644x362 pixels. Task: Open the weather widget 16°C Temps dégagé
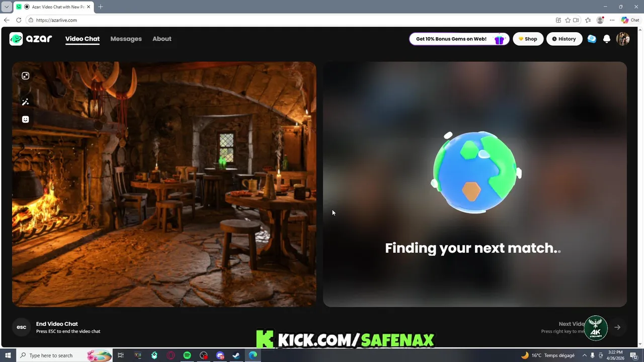pos(547,355)
